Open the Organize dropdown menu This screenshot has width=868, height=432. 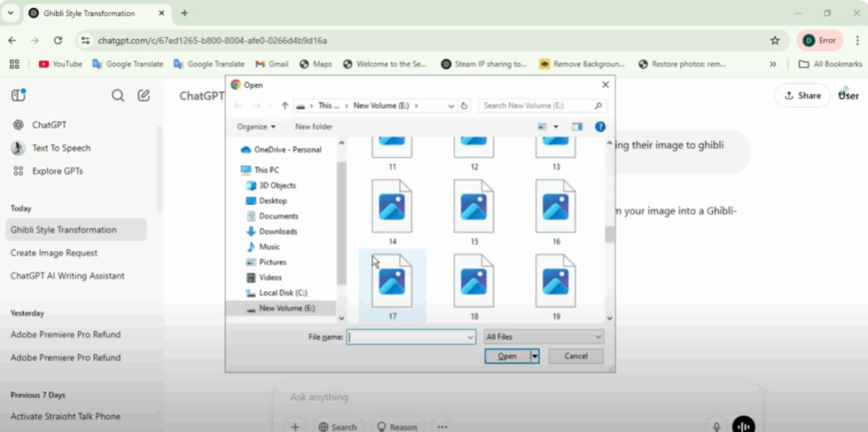(256, 127)
